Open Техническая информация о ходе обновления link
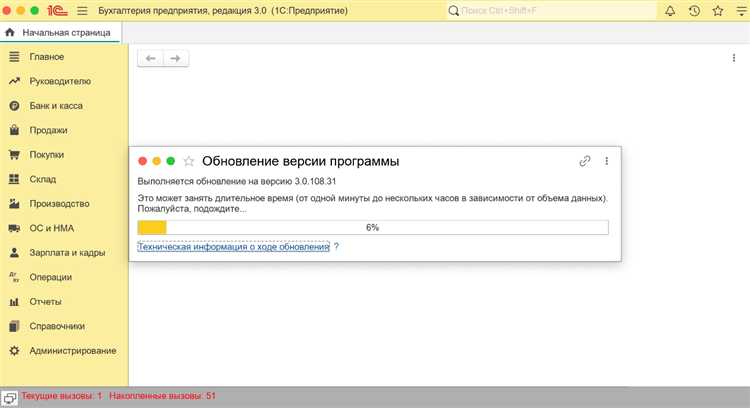 coord(233,247)
